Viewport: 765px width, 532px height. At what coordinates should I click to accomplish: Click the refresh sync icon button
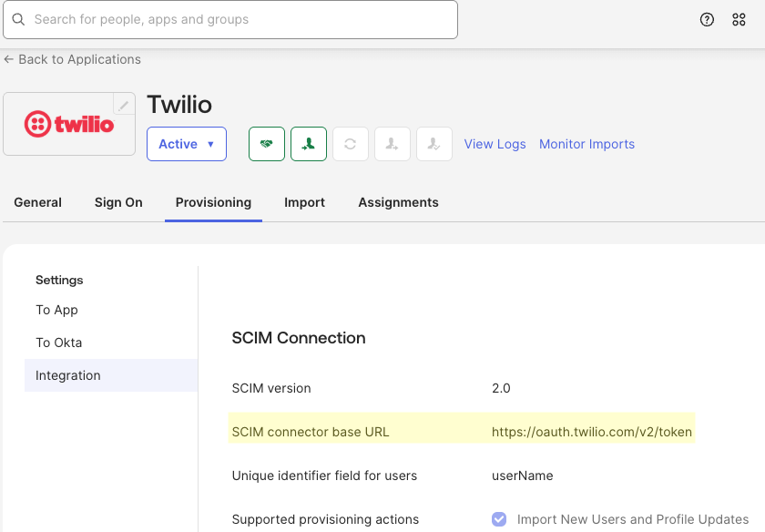pyautogui.click(x=351, y=144)
